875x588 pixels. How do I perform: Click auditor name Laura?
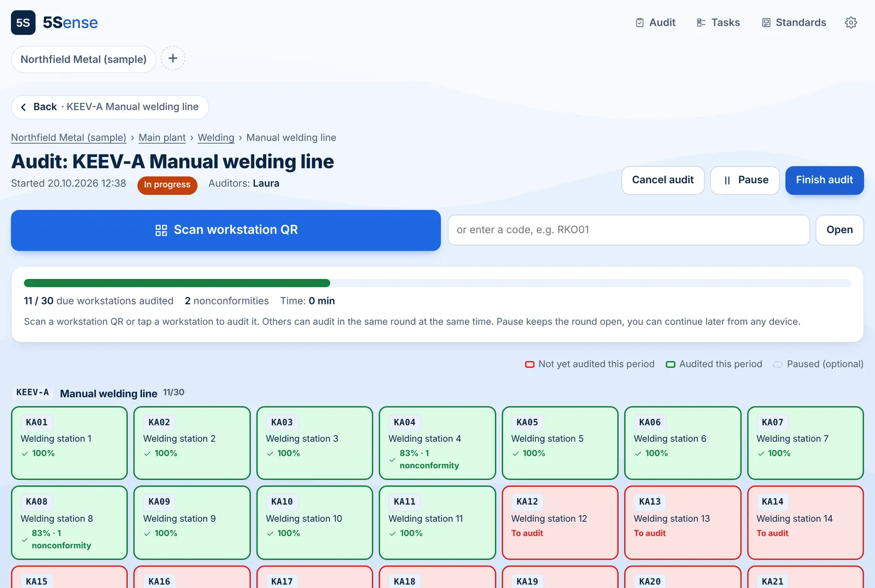click(266, 184)
